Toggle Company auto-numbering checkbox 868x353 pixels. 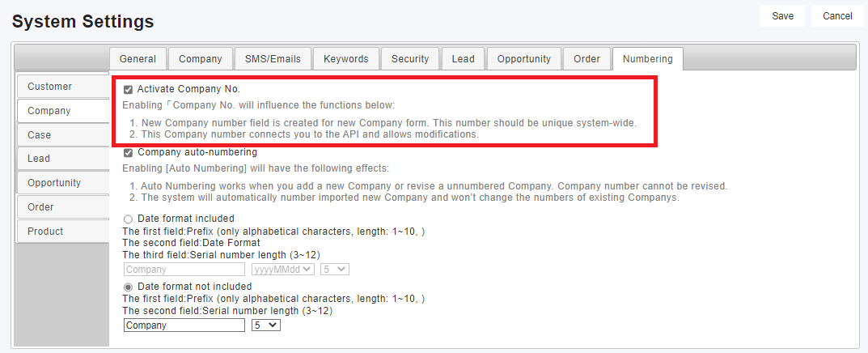pyautogui.click(x=128, y=152)
